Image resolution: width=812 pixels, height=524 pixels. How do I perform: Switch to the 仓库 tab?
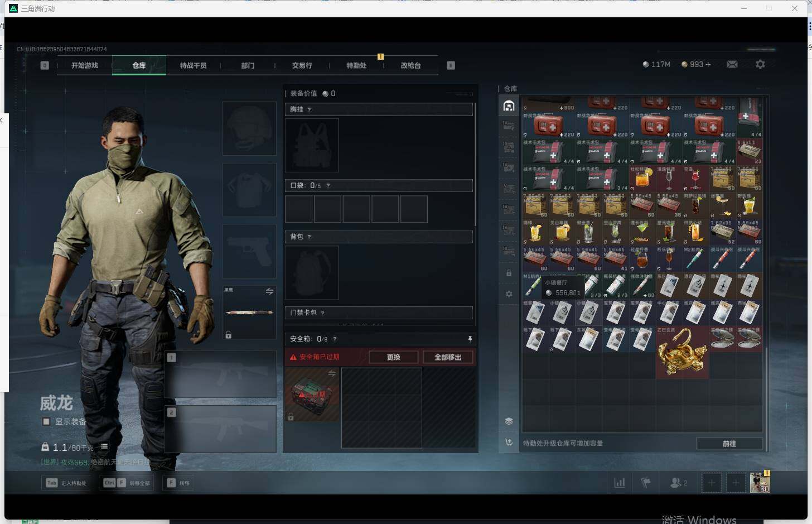pos(139,65)
